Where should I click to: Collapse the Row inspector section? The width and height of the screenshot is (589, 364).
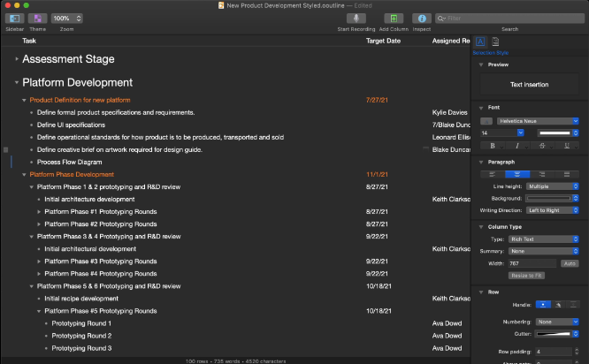[481, 292]
